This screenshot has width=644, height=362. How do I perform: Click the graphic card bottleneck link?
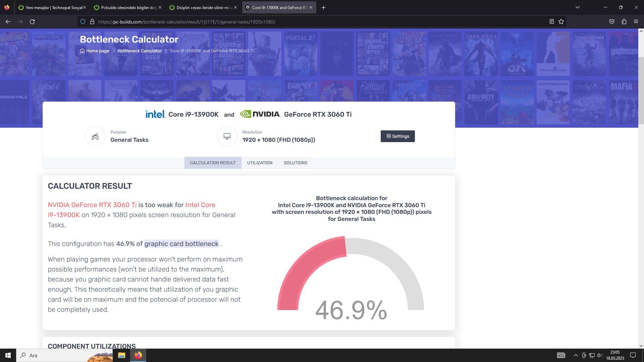[181, 244]
